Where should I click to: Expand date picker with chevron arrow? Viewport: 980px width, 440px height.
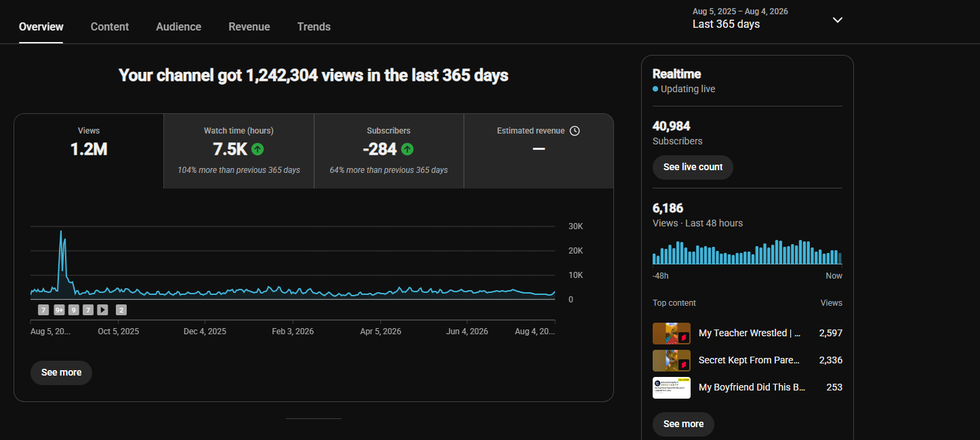coord(838,20)
